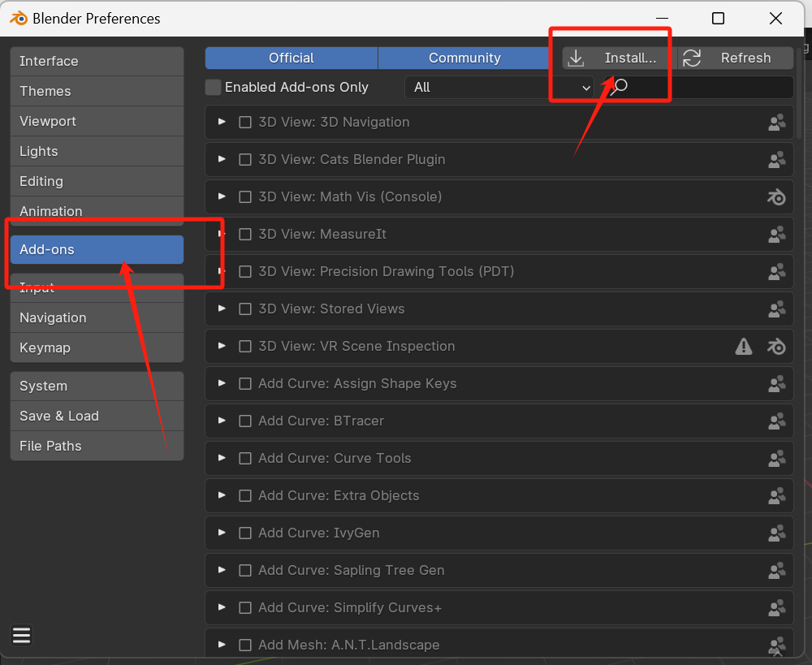
Task: Click the Refresh button
Action: click(x=736, y=58)
